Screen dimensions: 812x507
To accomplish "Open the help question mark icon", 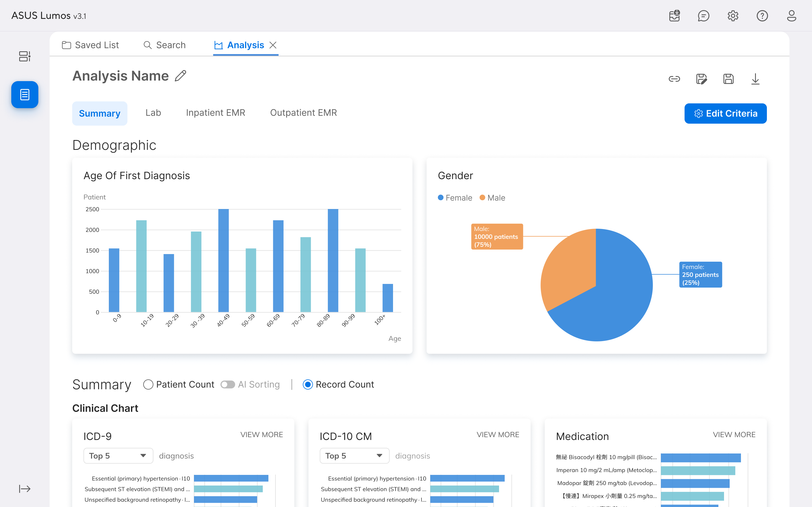I will [762, 16].
